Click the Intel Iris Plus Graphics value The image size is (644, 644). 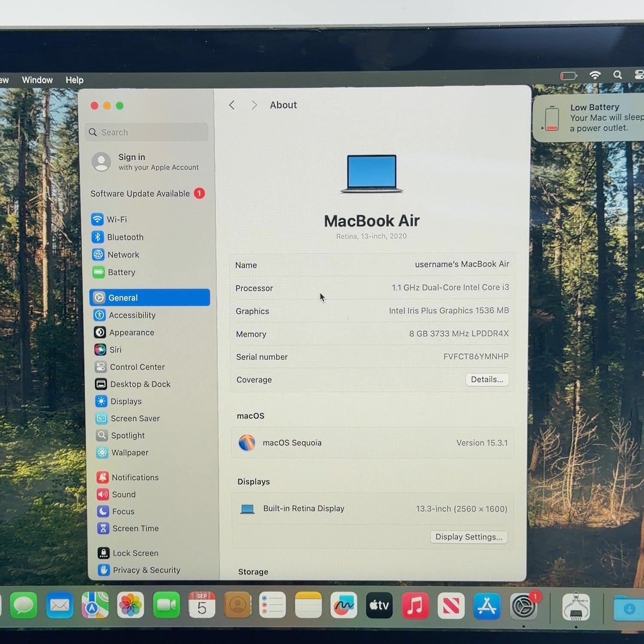point(449,310)
